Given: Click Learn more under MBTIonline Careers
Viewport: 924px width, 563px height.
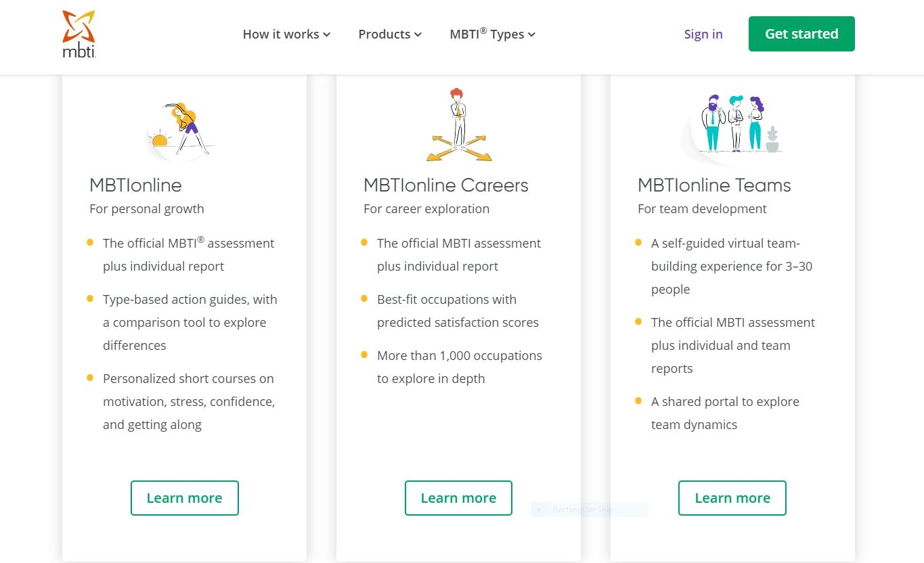Looking at the screenshot, I should click(458, 498).
